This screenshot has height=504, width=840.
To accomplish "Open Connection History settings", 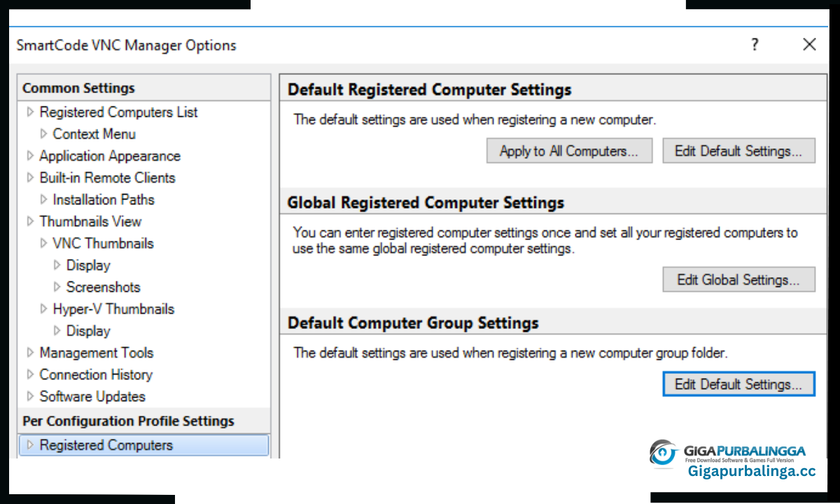I will 96,374.
